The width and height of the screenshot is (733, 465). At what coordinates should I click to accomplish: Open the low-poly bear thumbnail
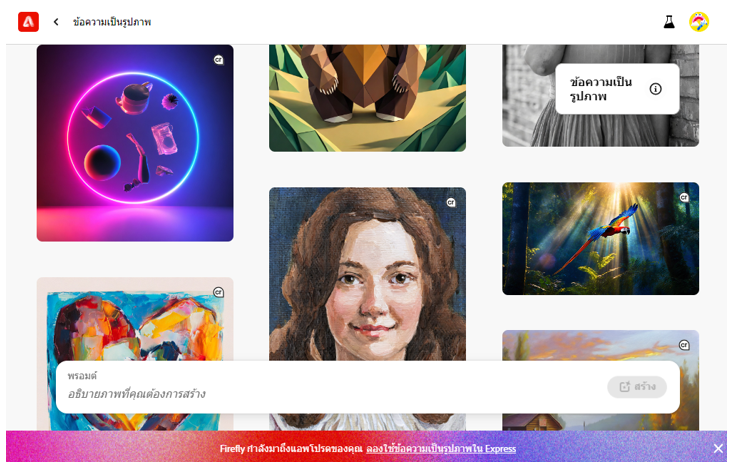coord(367,98)
